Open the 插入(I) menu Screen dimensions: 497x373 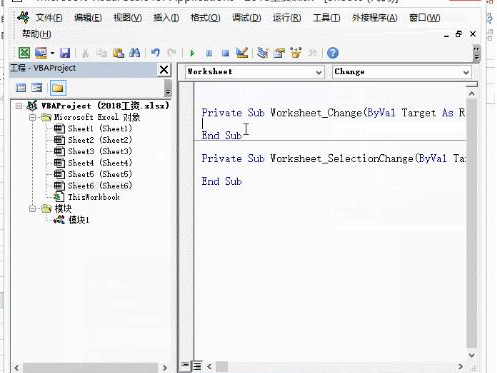click(166, 17)
